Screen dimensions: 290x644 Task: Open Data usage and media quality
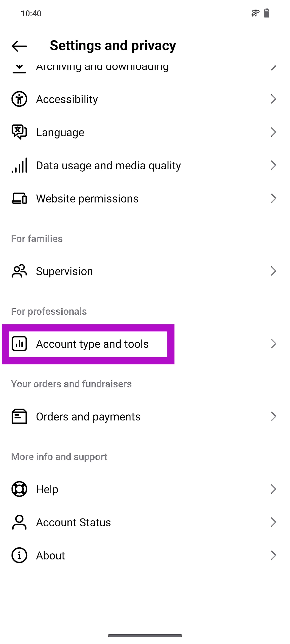point(108,166)
